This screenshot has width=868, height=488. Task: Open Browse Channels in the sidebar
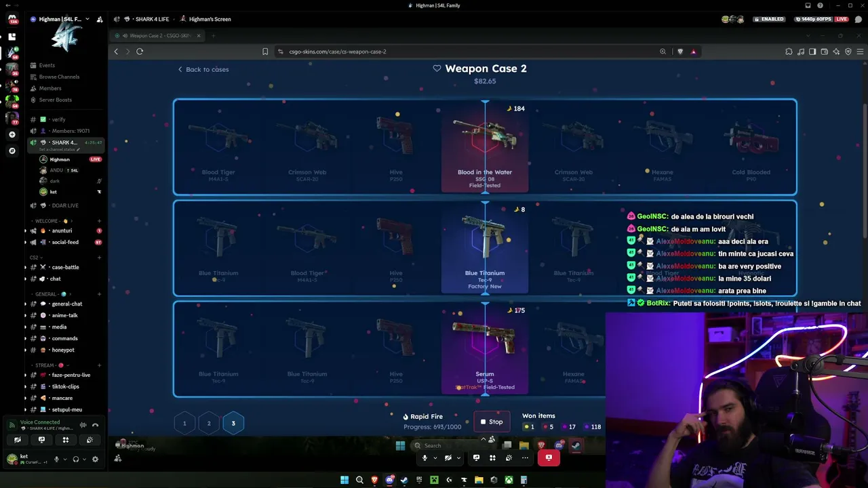point(59,77)
